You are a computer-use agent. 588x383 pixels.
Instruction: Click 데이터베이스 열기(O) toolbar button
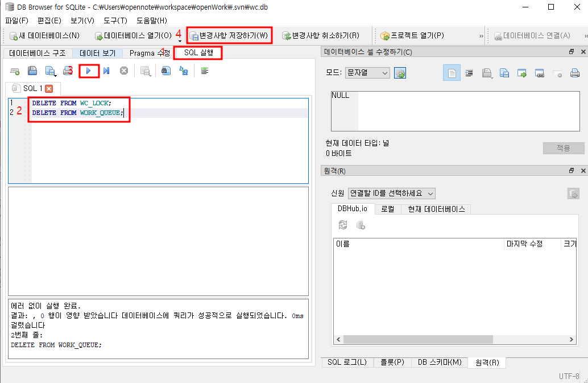[134, 36]
